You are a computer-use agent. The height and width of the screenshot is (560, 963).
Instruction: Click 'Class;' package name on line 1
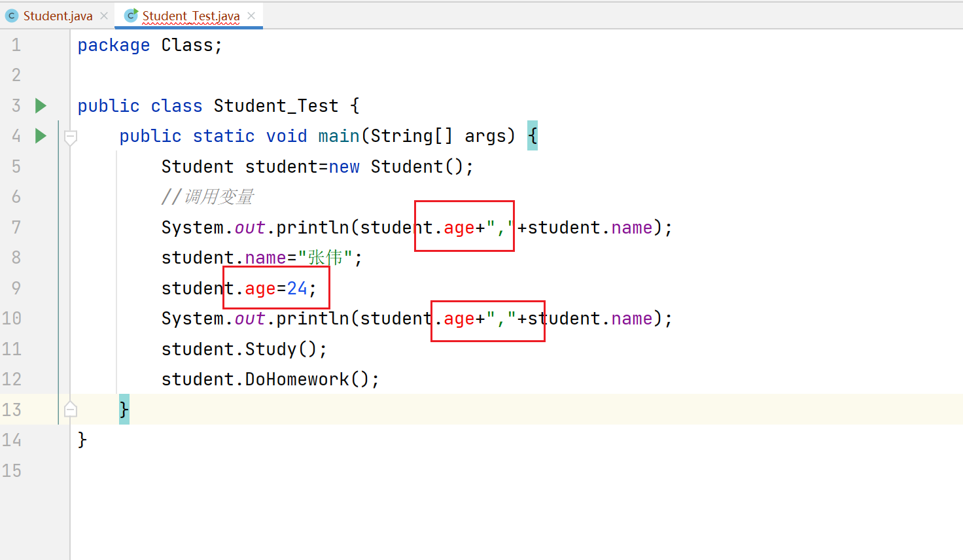click(192, 46)
